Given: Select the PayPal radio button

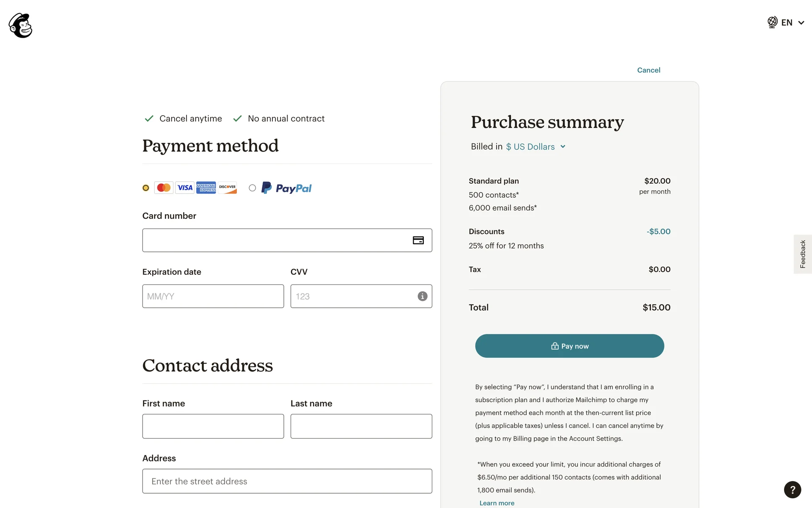Looking at the screenshot, I should pyautogui.click(x=252, y=188).
